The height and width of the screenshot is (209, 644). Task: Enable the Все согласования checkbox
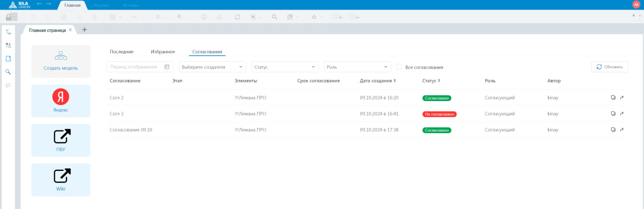pyautogui.click(x=399, y=67)
